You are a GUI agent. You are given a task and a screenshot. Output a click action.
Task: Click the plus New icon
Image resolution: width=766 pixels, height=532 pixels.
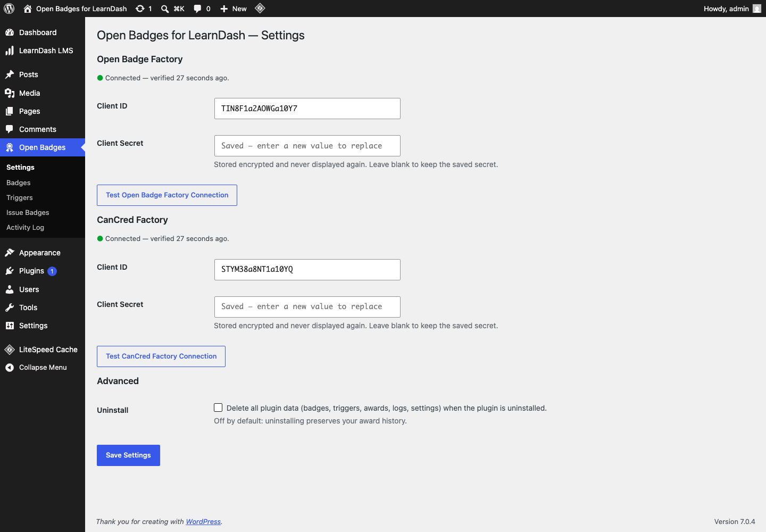[x=224, y=9]
